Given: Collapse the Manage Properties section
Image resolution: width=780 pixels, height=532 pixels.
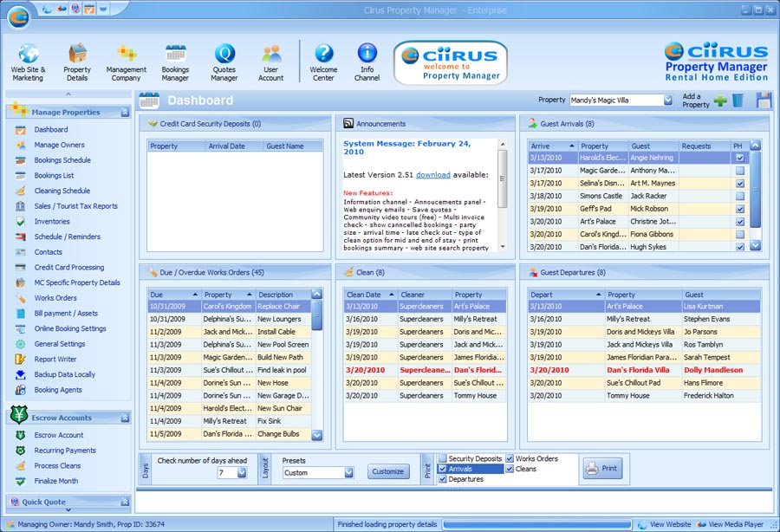Looking at the screenshot, I should [x=125, y=113].
